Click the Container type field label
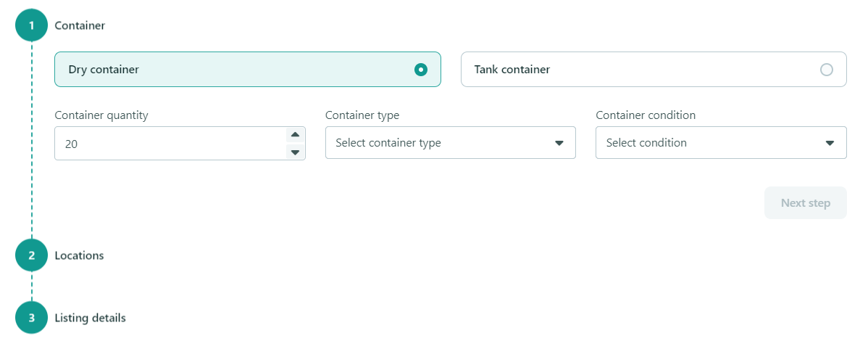868x341 pixels. (362, 115)
